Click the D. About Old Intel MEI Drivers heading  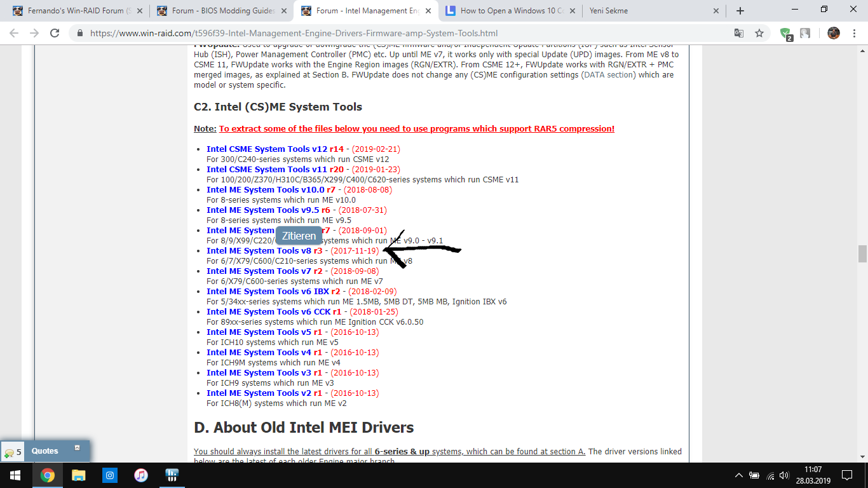304,428
